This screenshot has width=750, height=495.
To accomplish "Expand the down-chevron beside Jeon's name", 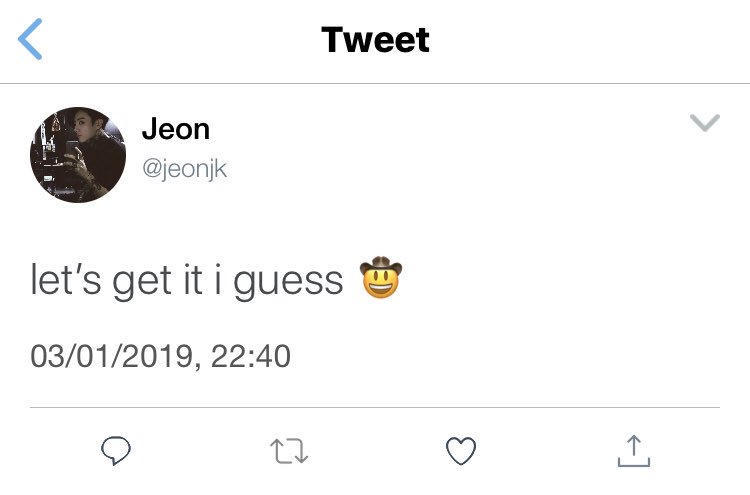I will [705, 122].
